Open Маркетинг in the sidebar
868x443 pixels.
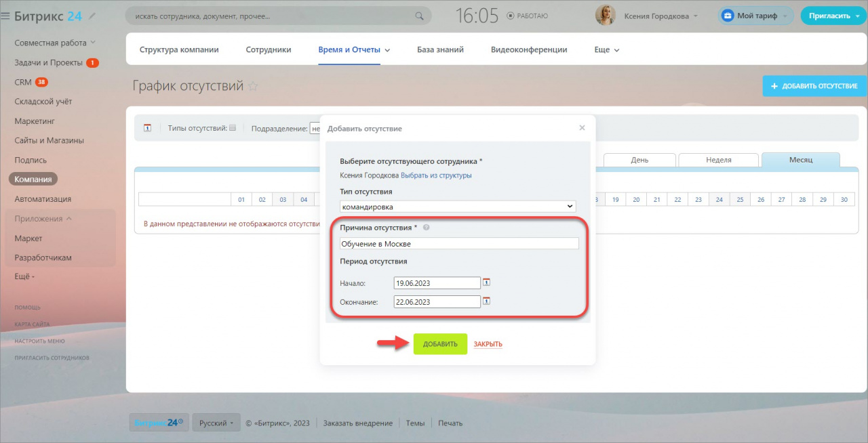(35, 121)
